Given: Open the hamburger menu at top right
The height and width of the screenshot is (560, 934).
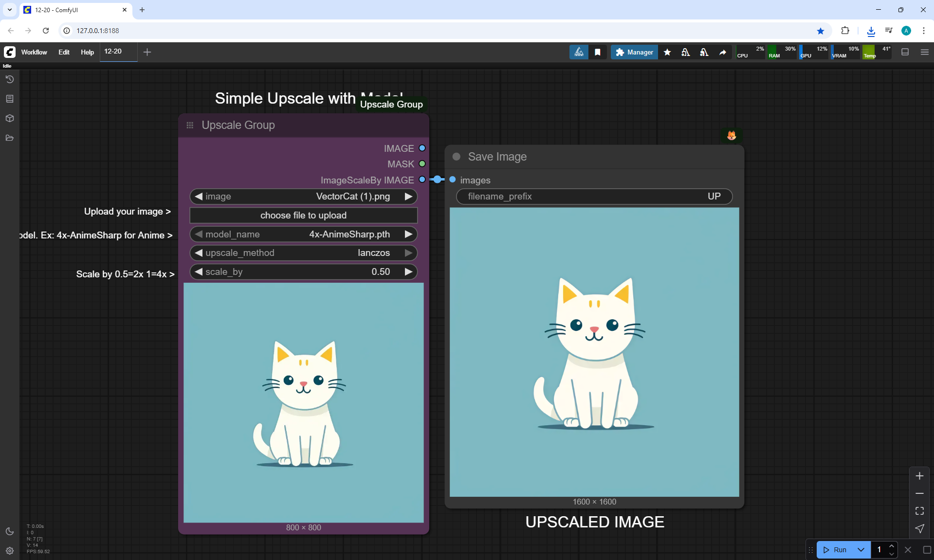Looking at the screenshot, I should [x=925, y=52].
